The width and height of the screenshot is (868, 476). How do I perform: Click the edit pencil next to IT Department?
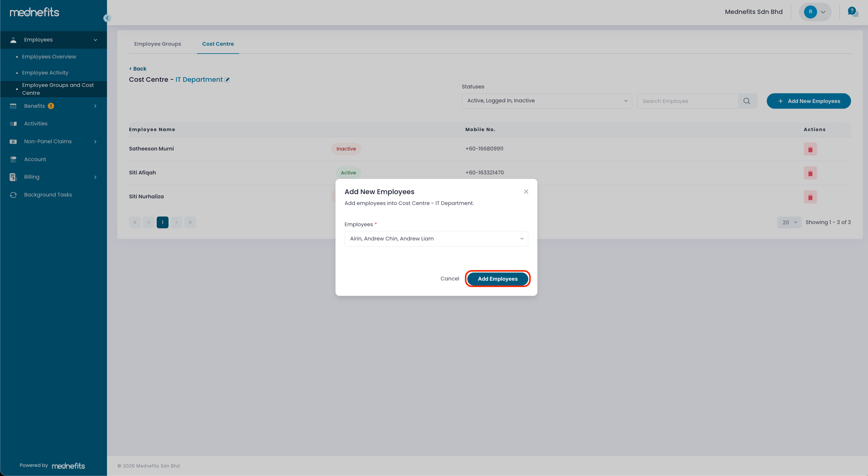227,80
